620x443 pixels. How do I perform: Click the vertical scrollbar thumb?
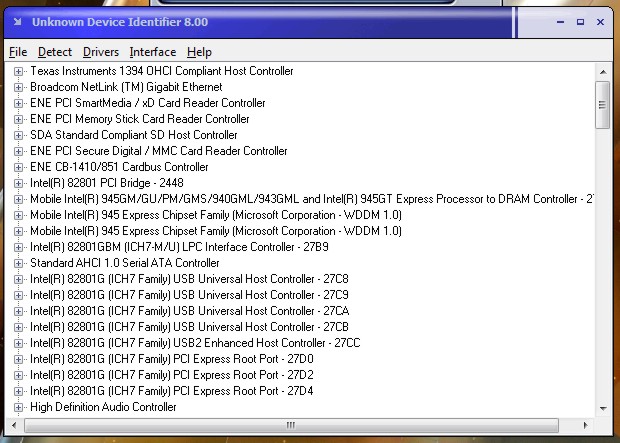[603, 105]
